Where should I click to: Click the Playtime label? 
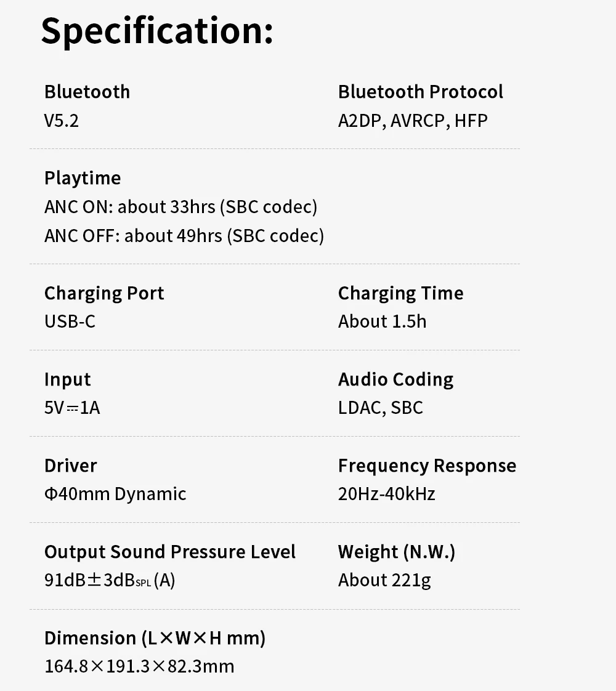pos(83,178)
